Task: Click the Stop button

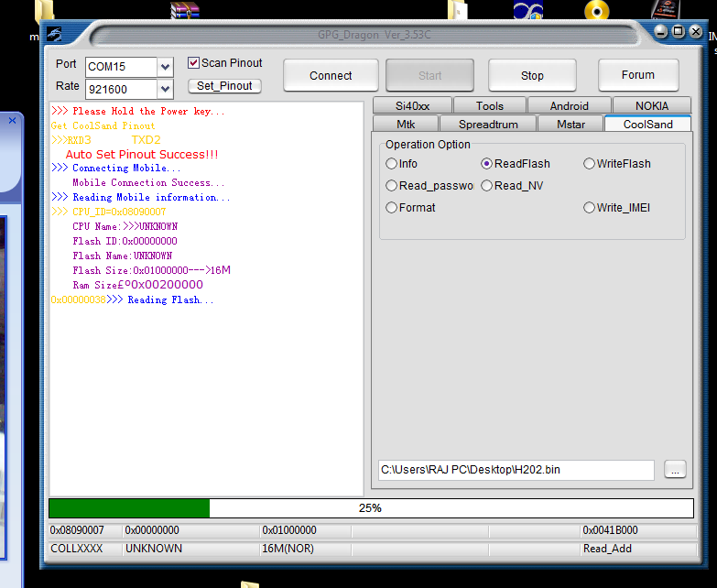Action: (x=532, y=75)
